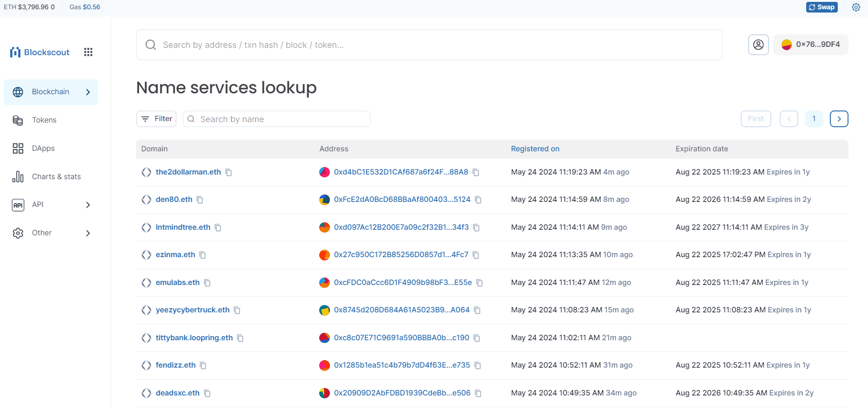868x408 pixels.
Task: Copy address 0x1285b1ea51c4b79b7dD4f63E...e735
Action: 478,365
